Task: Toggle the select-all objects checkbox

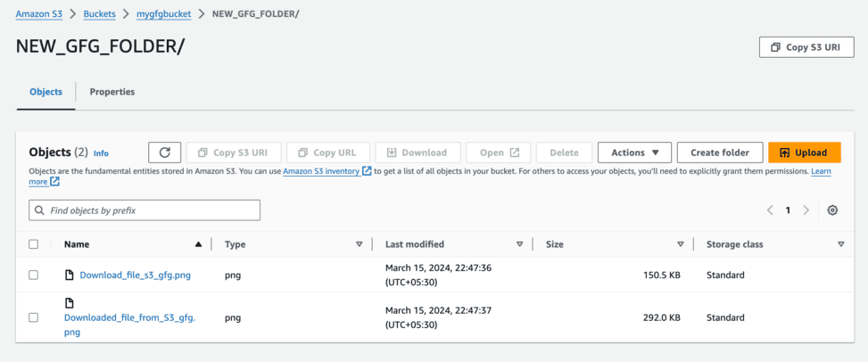Action: tap(34, 244)
